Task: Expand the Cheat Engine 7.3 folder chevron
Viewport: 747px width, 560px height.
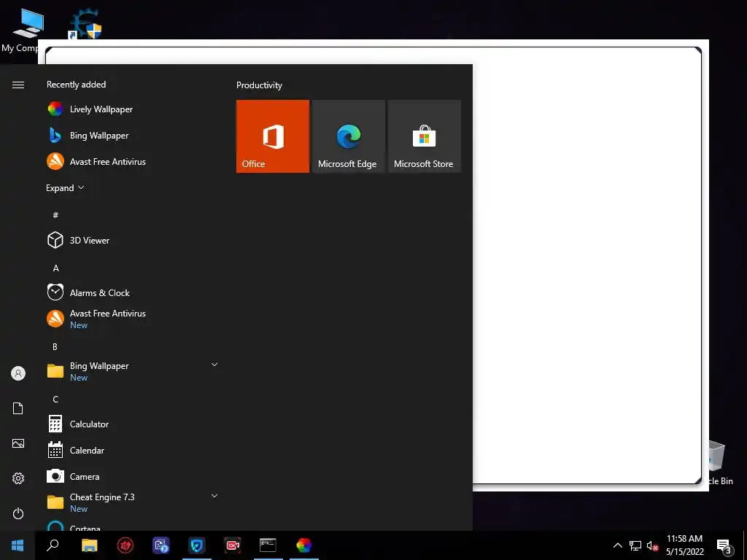Action: point(214,496)
